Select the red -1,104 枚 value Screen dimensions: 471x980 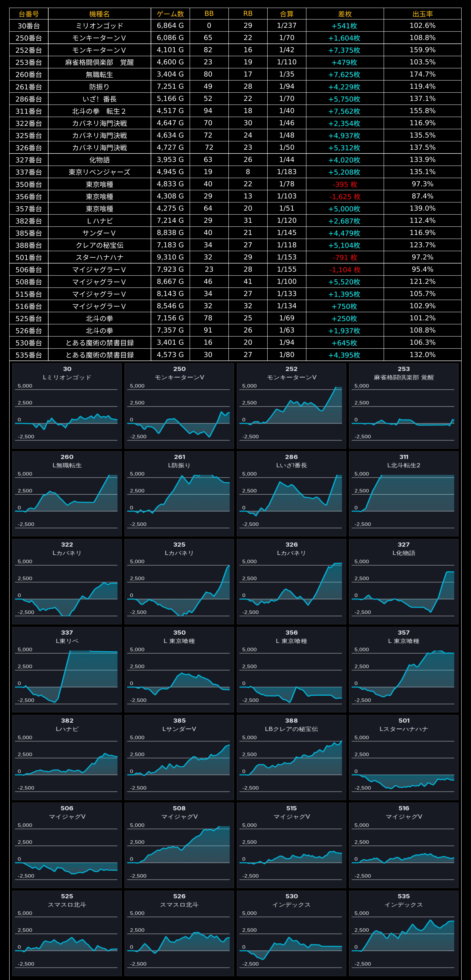click(x=345, y=270)
